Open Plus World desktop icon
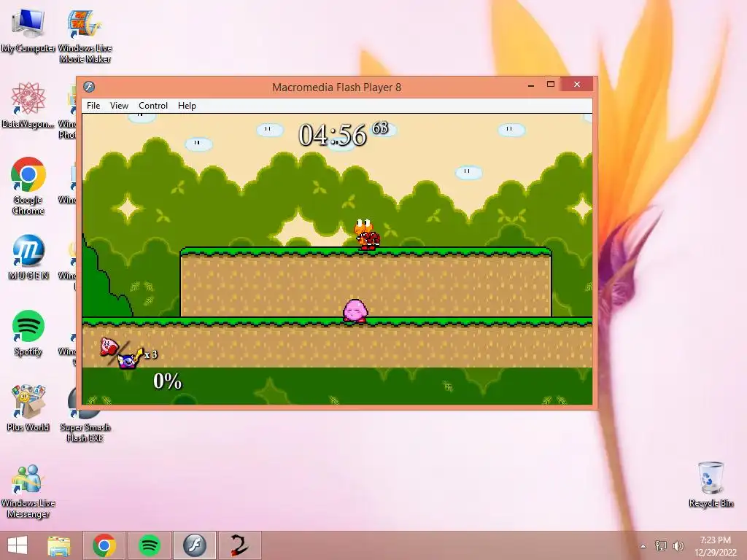 [x=28, y=408]
